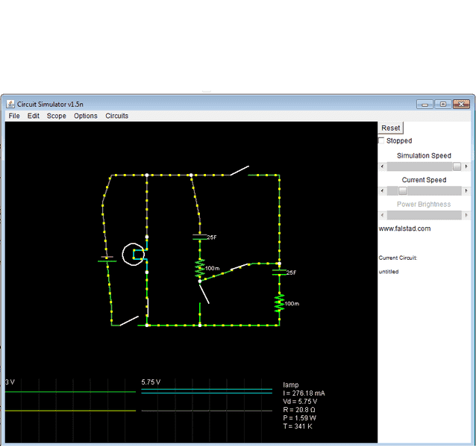Select the right 100m resistor
Viewport: 476px width, 448px height.
coord(279,303)
